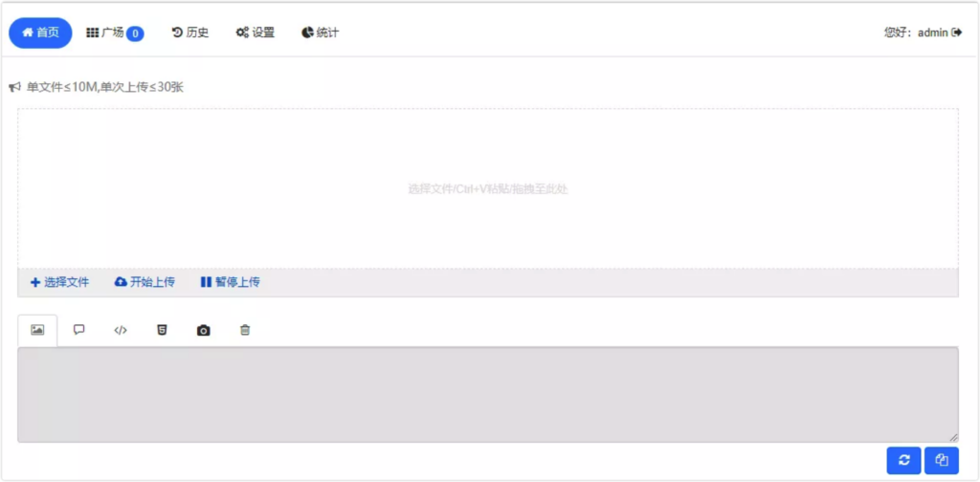The height and width of the screenshot is (482, 980).
Task: Click the logout icon beside admin
Action: click(957, 33)
